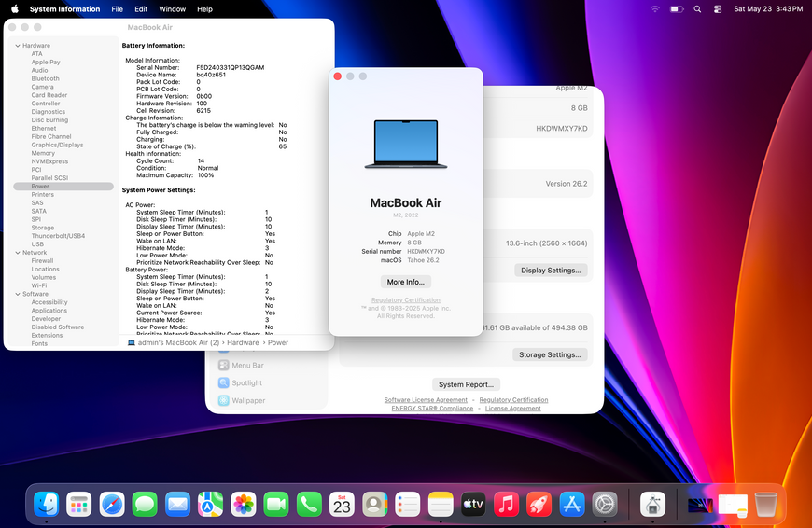Click Display Settings button
Screen dimensions: 812x528
click(551, 271)
